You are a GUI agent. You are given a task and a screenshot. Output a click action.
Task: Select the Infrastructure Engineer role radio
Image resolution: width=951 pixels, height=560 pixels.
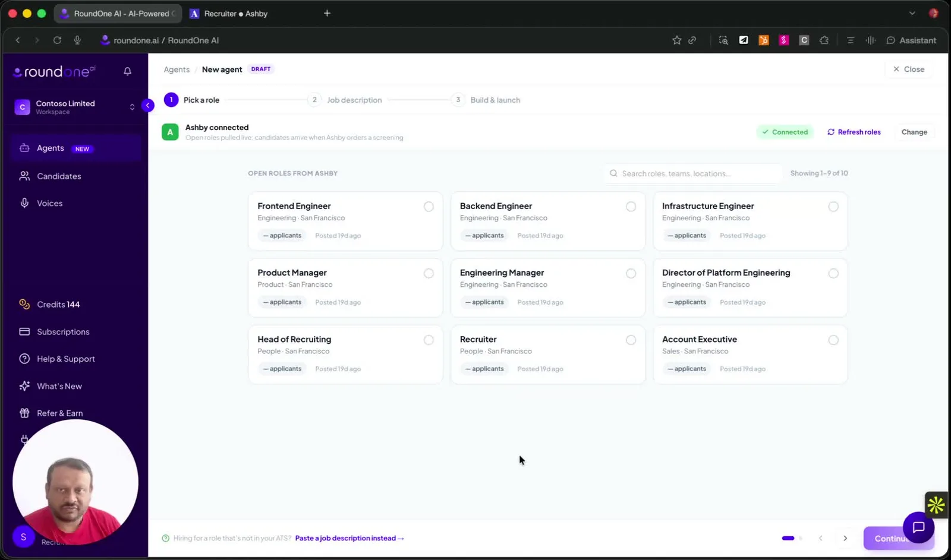pos(833,207)
